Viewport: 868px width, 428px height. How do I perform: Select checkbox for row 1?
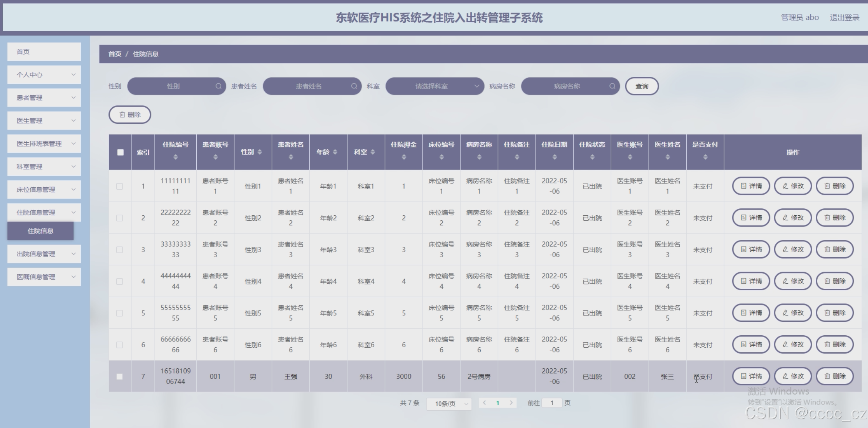click(x=119, y=186)
